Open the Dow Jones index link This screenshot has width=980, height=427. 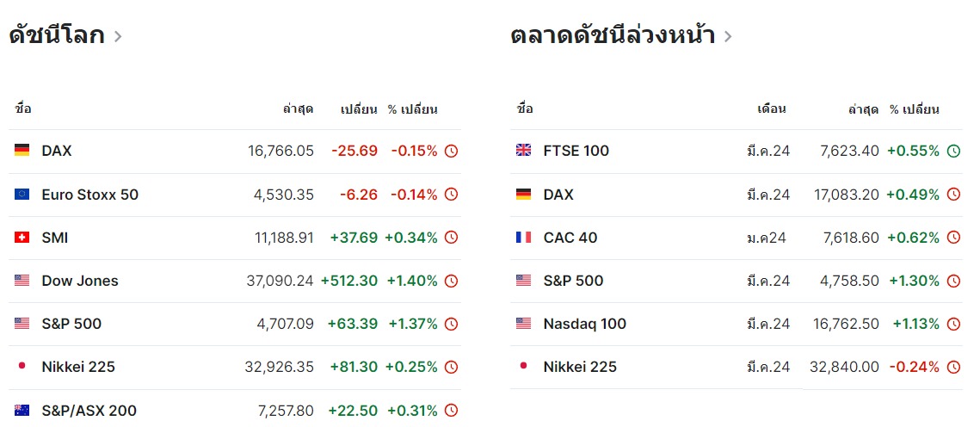(x=80, y=281)
